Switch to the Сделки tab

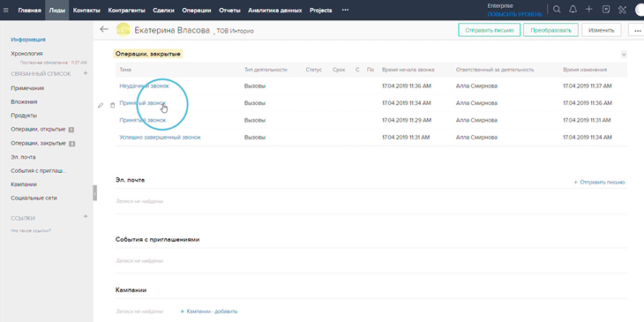pos(163,11)
